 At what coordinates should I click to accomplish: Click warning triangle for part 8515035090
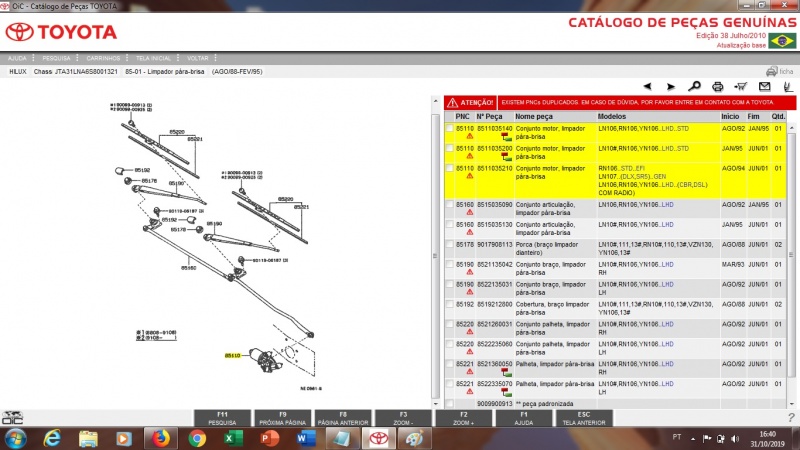[469, 212]
